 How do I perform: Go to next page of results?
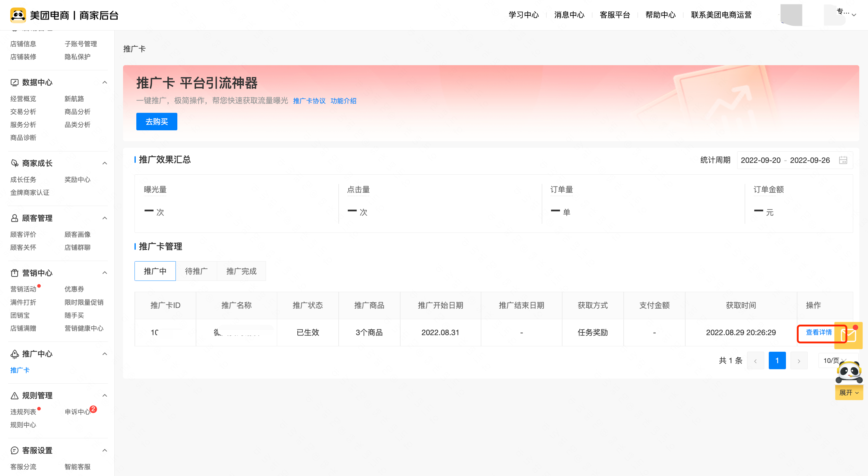click(799, 361)
